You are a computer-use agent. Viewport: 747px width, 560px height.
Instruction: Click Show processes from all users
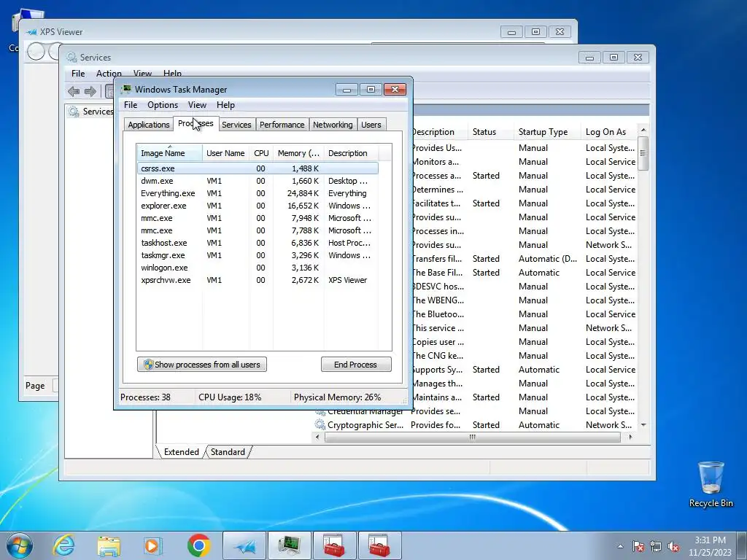pyautogui.click(x=202, y=365)
